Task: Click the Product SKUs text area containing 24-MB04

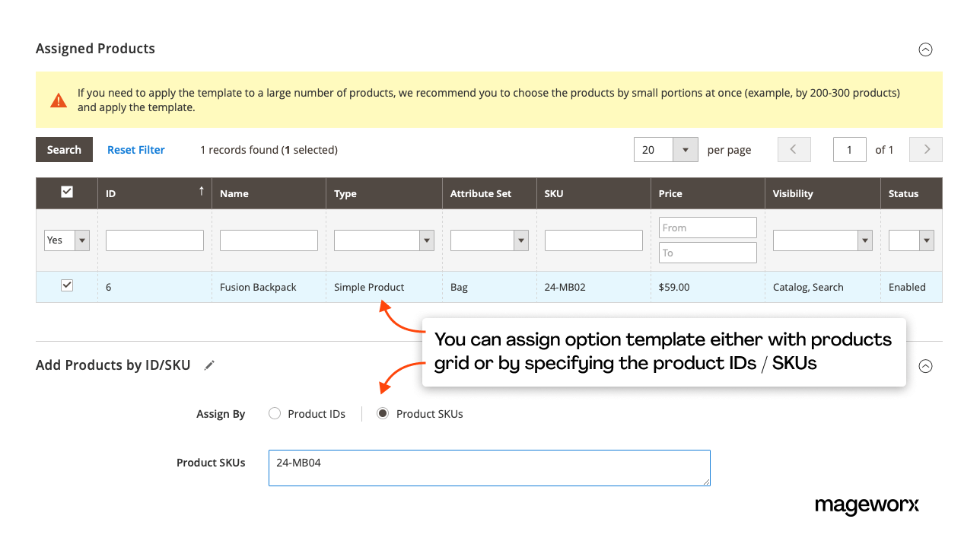Action: 489,467
